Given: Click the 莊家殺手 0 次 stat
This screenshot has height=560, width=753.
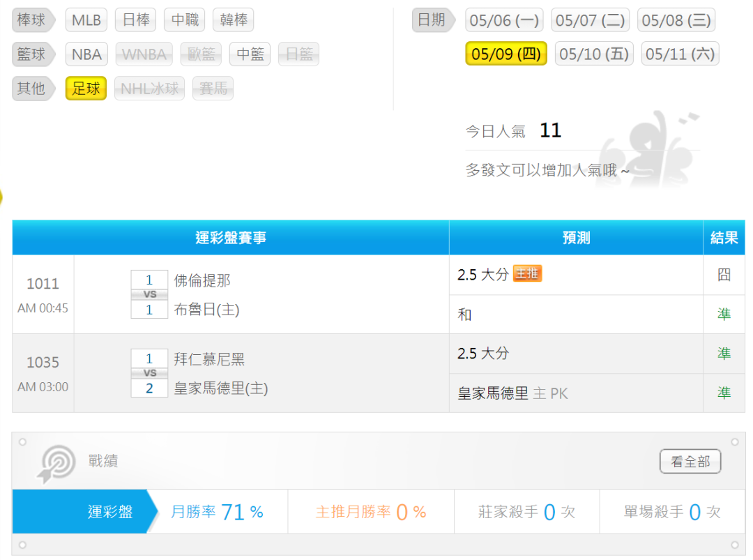Looking at the screenshot, I should (x=527, y=512).
